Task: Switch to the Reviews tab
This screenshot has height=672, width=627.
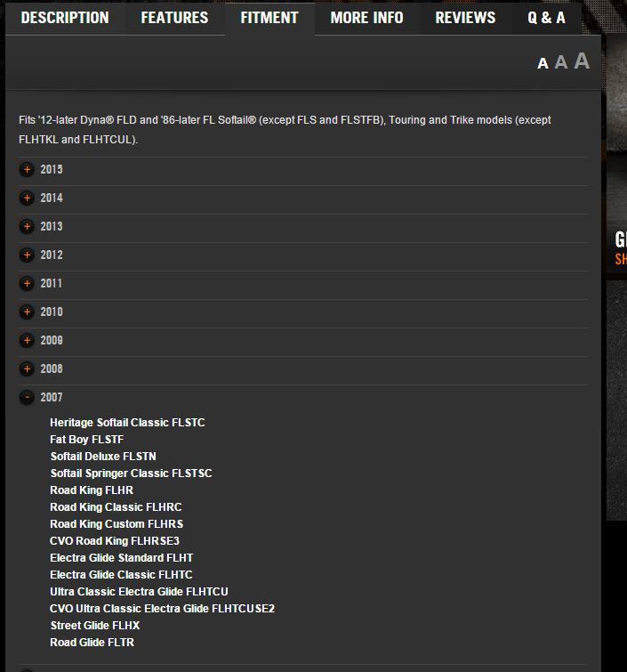Action: [x=465, y=18]
